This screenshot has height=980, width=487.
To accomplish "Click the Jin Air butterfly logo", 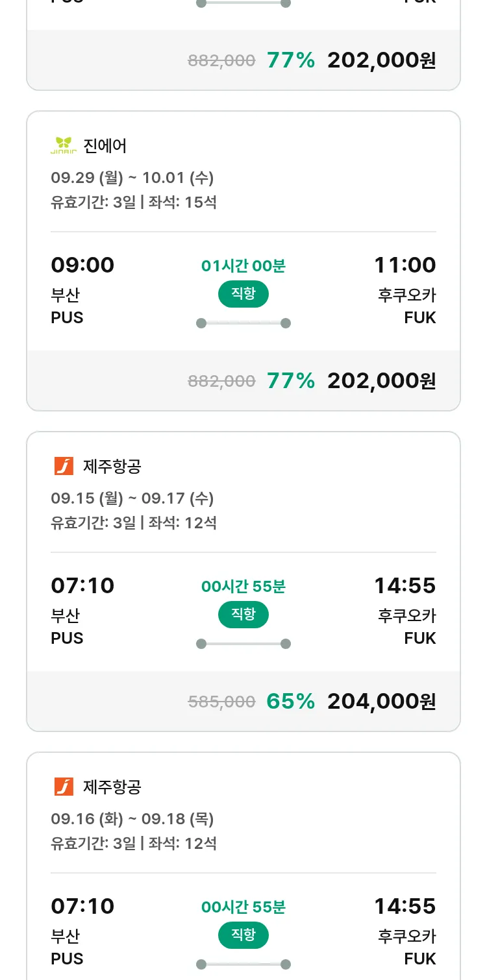I will point(64,145).
